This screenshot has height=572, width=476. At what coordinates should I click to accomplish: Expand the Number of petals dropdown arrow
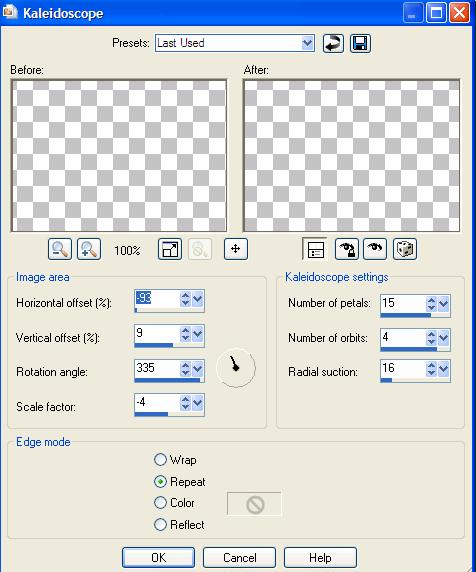coord(444,304)
